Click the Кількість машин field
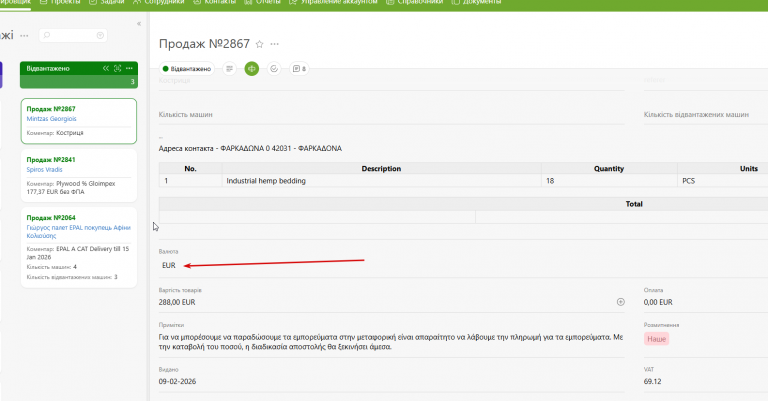 (x=391, y=115)
